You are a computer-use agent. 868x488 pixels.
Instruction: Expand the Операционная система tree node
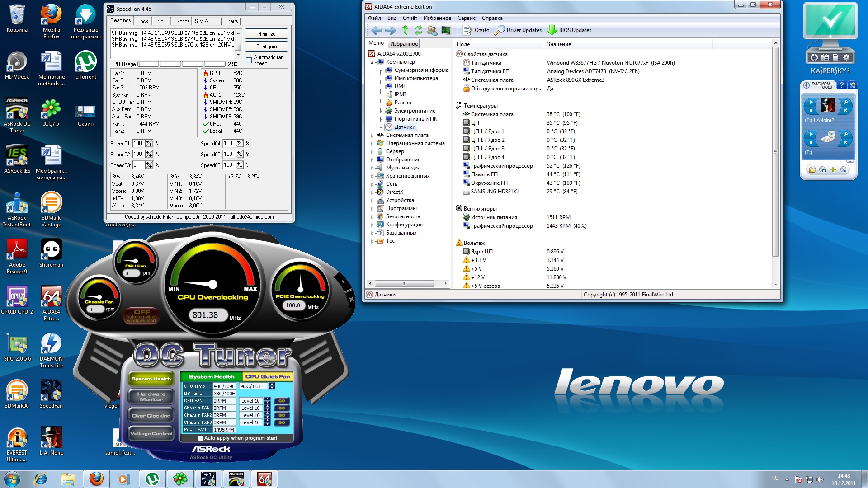tap(373, 143)
